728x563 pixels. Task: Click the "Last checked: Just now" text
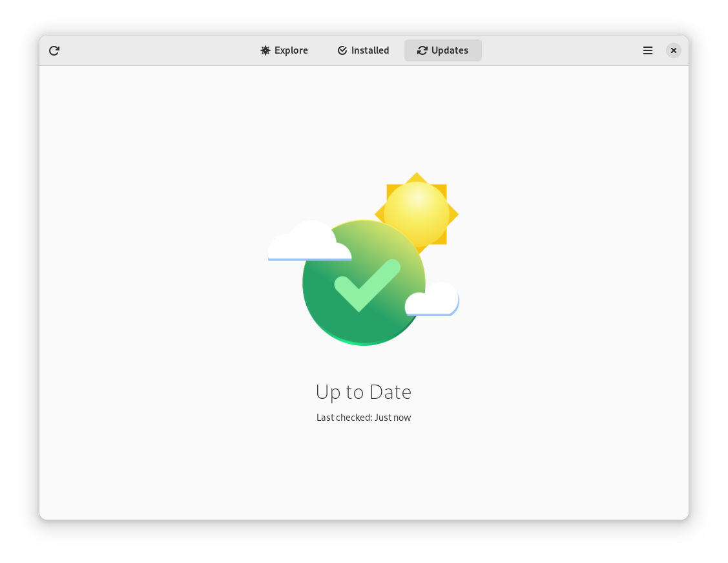(363, 418)
